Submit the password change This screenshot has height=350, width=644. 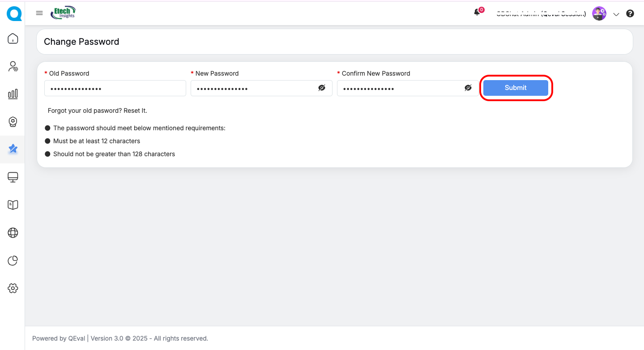[x=516, y=88]
